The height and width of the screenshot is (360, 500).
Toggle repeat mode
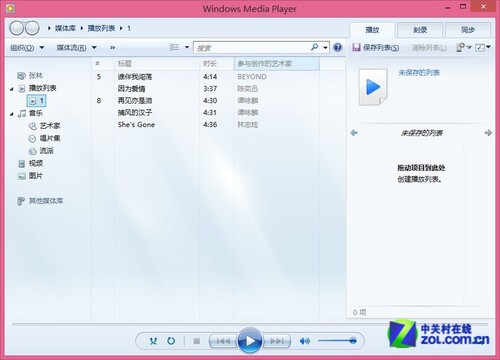(x=171, y=341)
